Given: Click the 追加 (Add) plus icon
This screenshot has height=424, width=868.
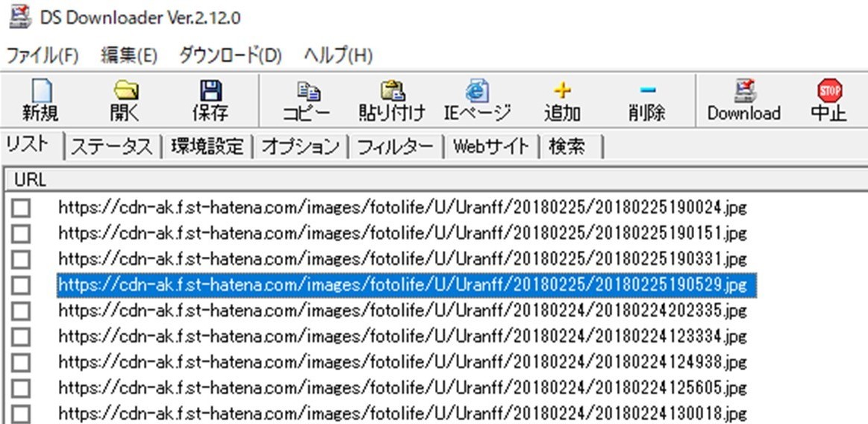Looking at the screenshot, I should click(562, 90).
